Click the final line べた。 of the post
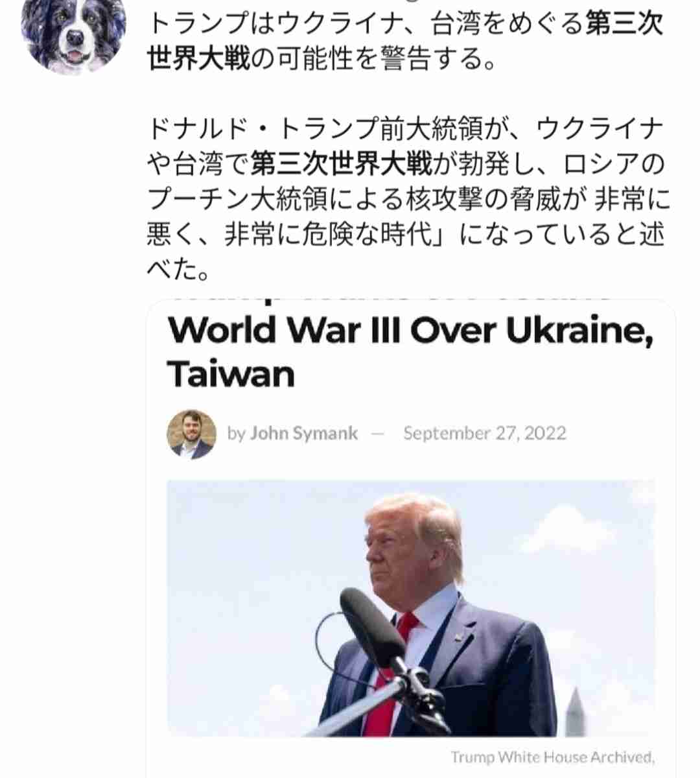700x778 pixels. click(178, 268)
